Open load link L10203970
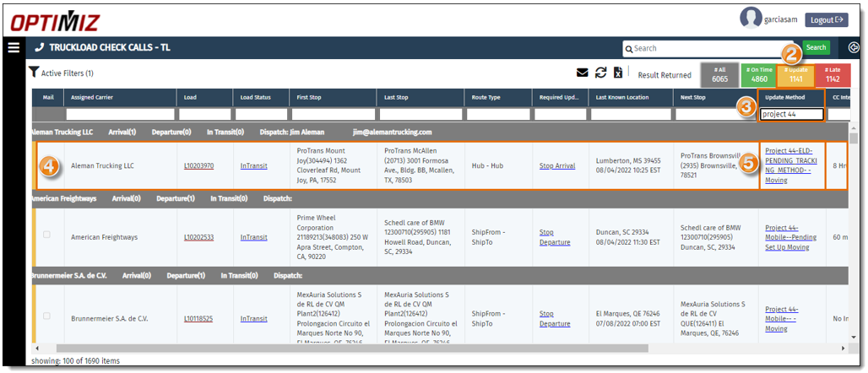 198,165
